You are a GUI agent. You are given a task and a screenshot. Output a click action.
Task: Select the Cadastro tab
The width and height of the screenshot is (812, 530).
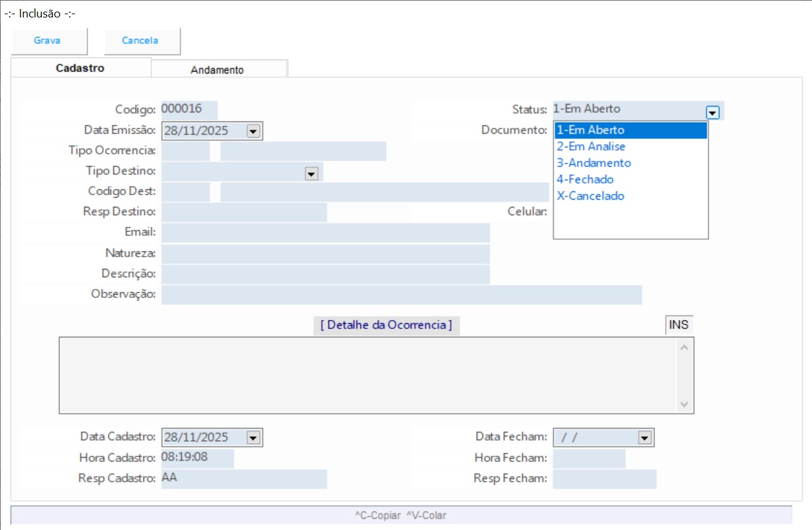click(x=80, y=68)
